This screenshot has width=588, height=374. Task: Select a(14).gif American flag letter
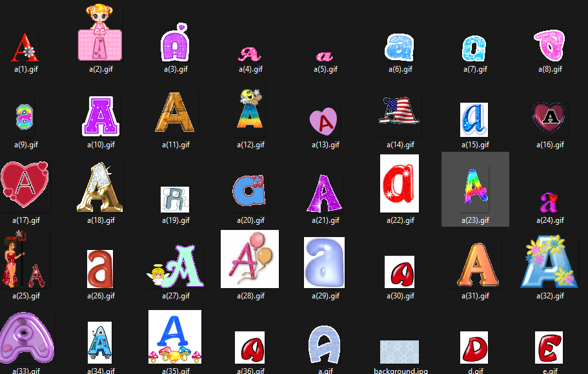[400, 110]
